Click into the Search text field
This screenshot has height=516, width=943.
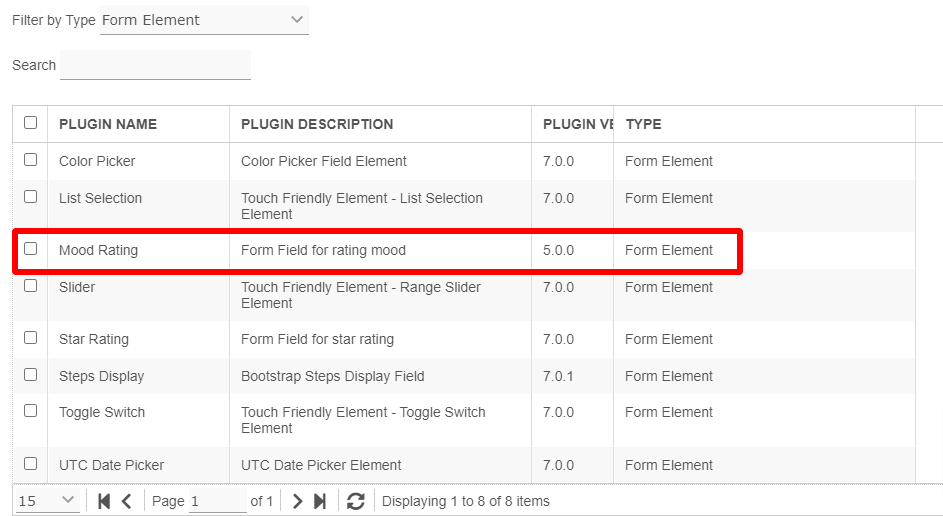pyautogui.click(x=155, y=65)
